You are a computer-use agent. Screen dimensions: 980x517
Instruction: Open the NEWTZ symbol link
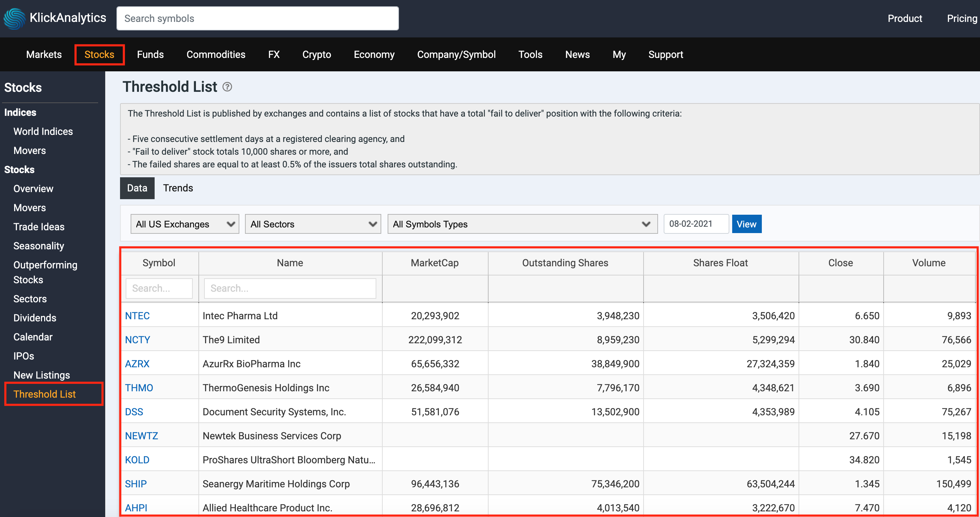pyautogui.click(x=141, y=435)
